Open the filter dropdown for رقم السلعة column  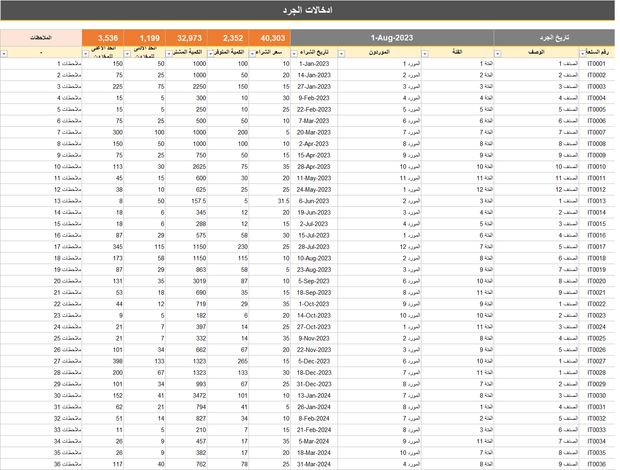click(x=582, y=54)
